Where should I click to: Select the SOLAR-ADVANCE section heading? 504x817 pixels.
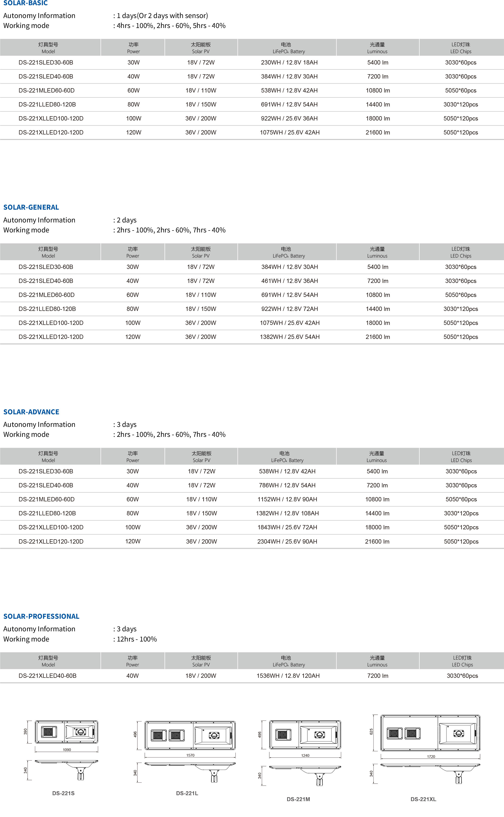click(x=31, y=412)
